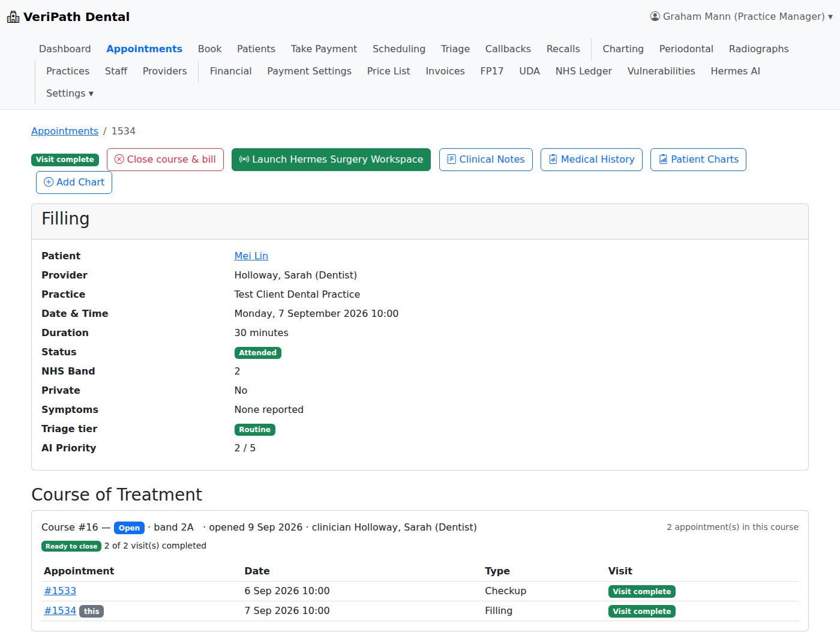Viewport: 840px width, 641px height.
Task: Click Visit complete badge in Checkup row
Action: click(642, 592)
